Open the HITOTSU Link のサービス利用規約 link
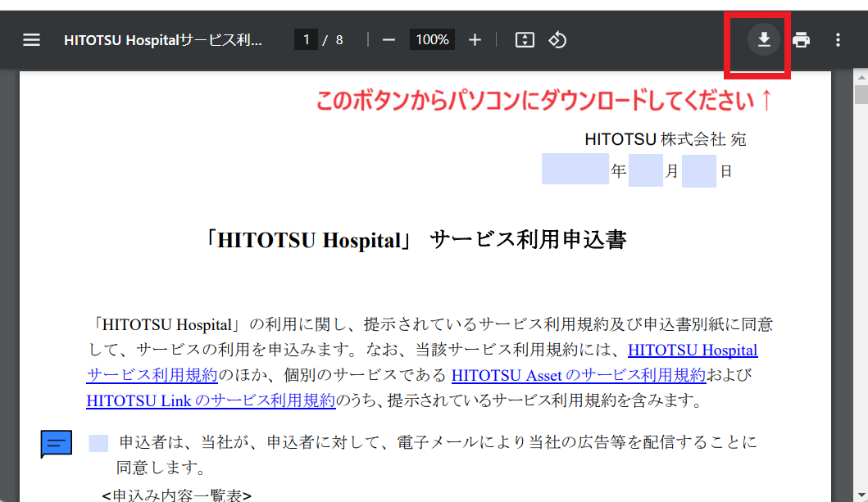This screenshot has height=502, width=868. [x=211, y=400]
